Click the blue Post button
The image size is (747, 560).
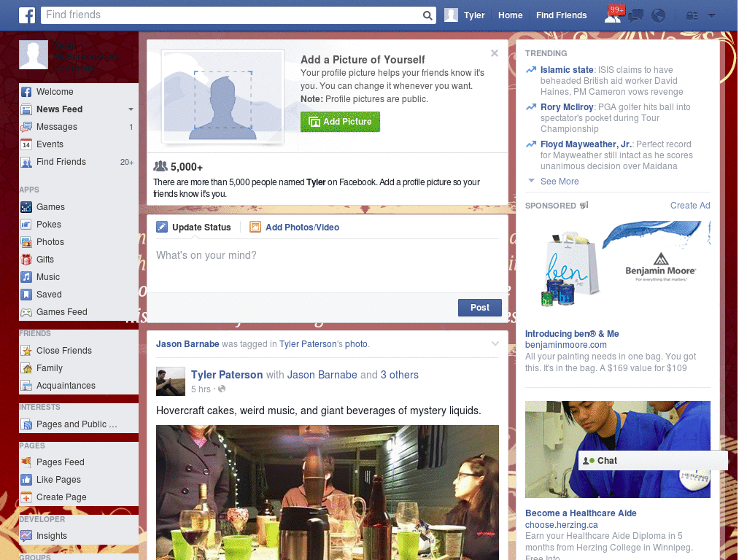pyautogui.click(x=480, y=308)
